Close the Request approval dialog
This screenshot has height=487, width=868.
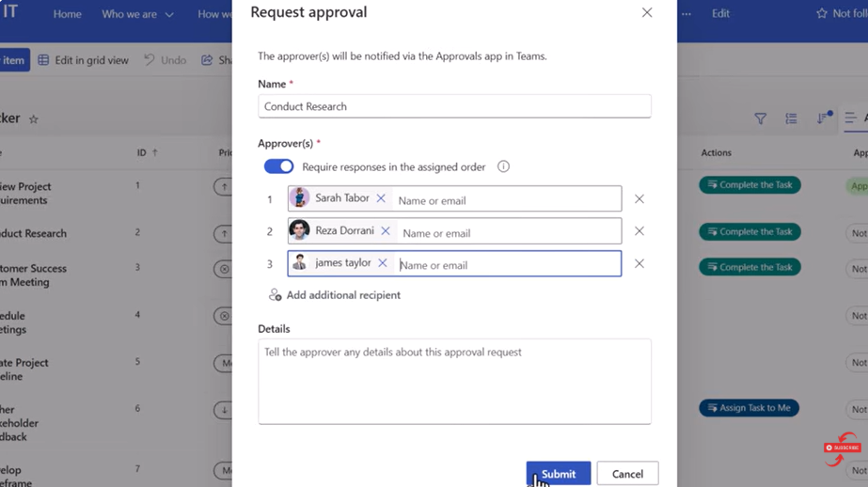[647, 12]
